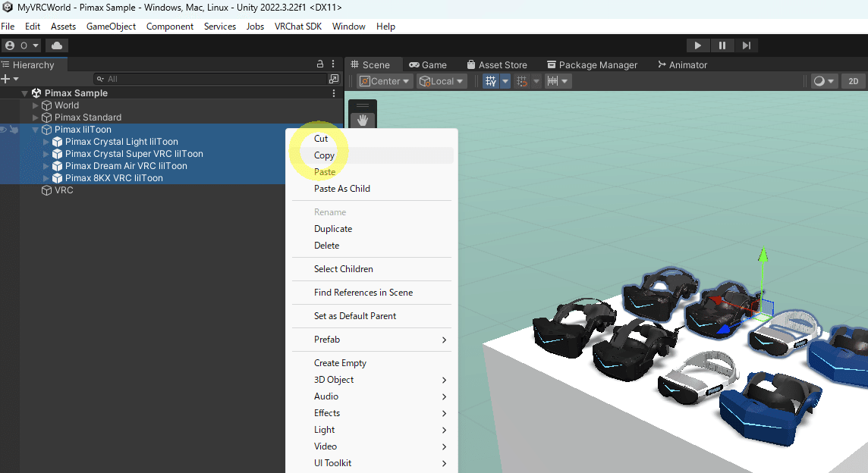Click the tools overlay drag handle
The width and height of the screenshot is (868, 473).
363,105
